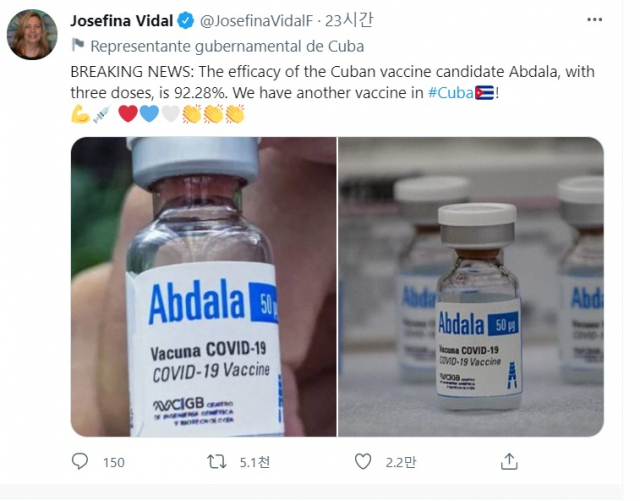Click the tweet text about Abdala efficacy
This screenshot has width=640, height=501.
click(x=332, y=82)
